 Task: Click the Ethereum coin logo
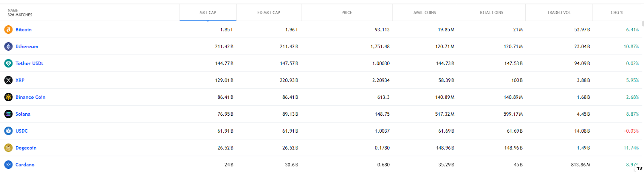(x=8, y=46)
